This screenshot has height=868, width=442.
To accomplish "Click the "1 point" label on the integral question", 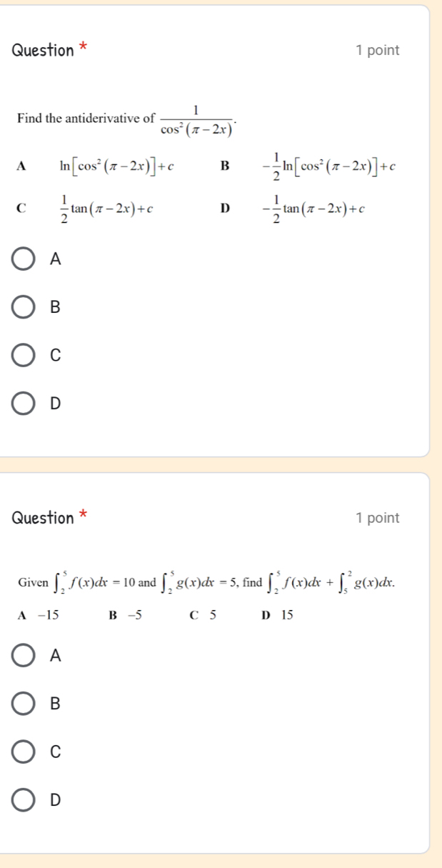I will (x=377, y=517).
